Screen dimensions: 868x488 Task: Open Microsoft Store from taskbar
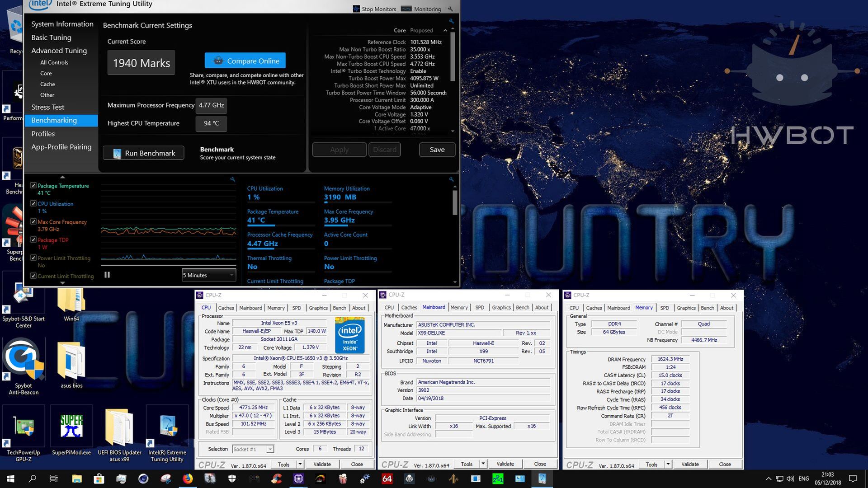click(x=99, y=479)
